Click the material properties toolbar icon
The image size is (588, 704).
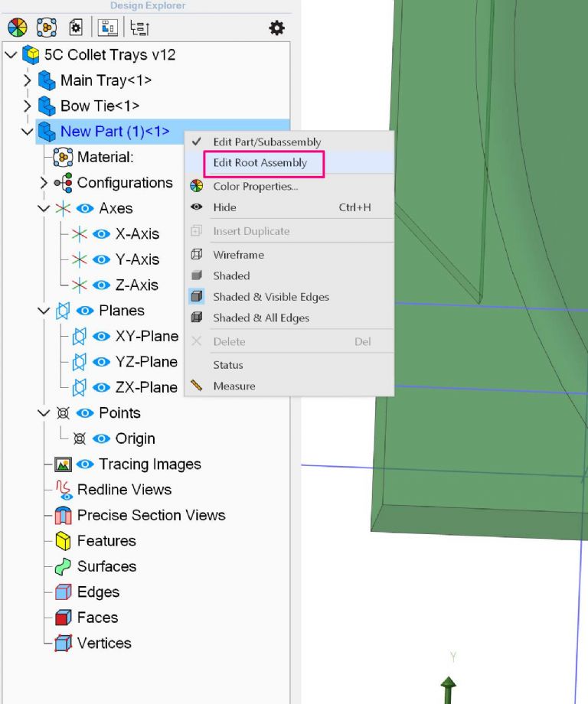pyautogui.click(x=47, y=28)
